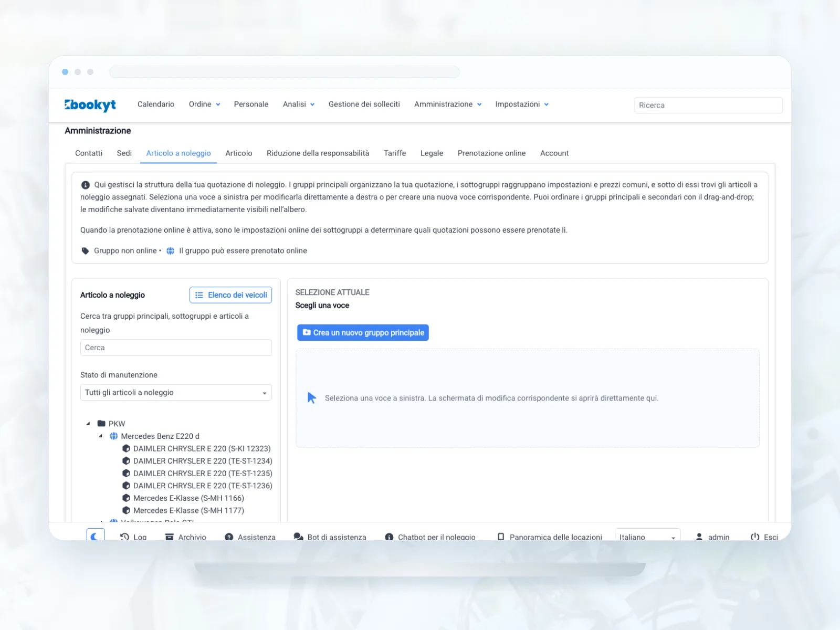Open Chatbot per il noleggio
Image resolution: width=840 pixels, height=630 pixels.
point(430,537)
